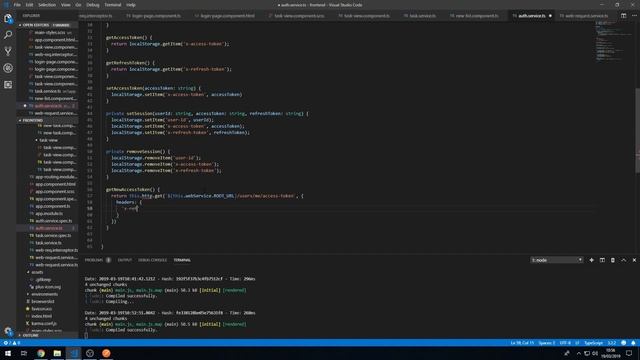This screenshot has width=640, height=360.
Task: Click the orange Postman taskbar icon
Action: [x=106, y=353]
